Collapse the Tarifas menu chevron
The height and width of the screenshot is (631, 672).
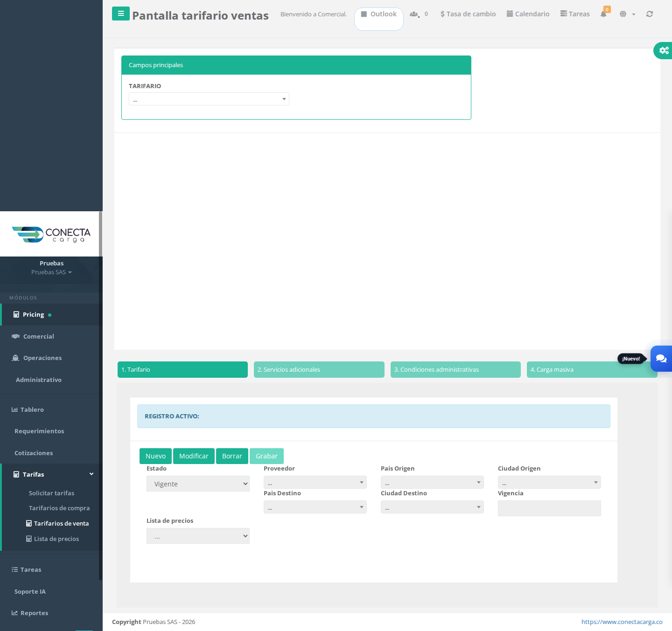91,474
